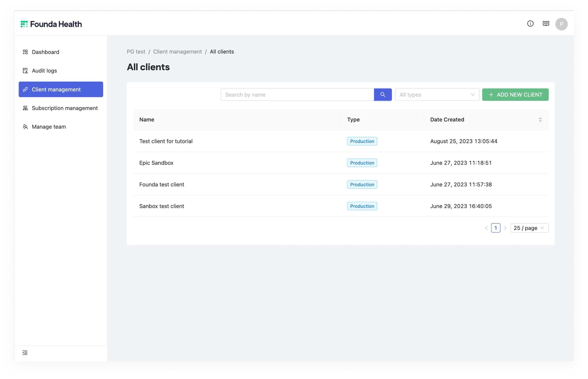Click the ADD NEW CLIENT button
This screenshot has height=379, width=588.
coord(515,95)
